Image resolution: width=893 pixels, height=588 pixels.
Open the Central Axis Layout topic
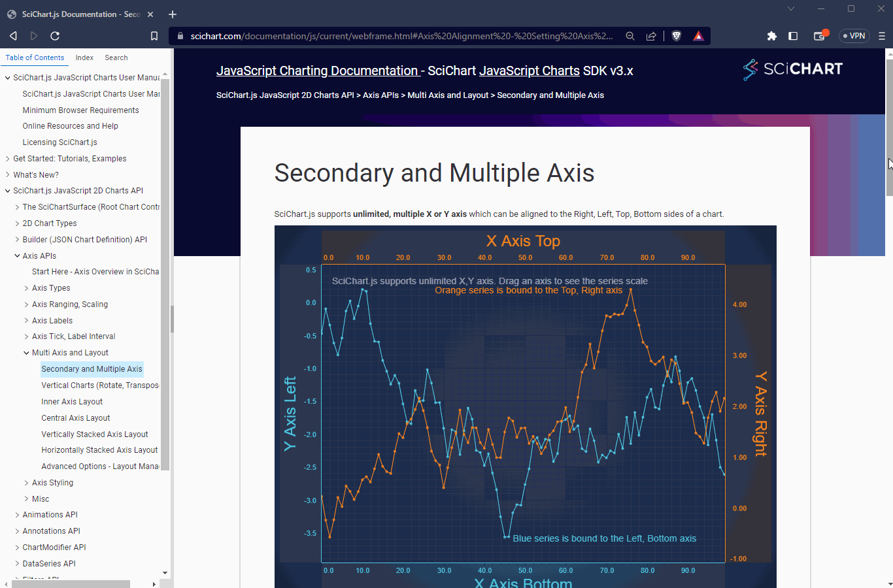click(76, 418)
